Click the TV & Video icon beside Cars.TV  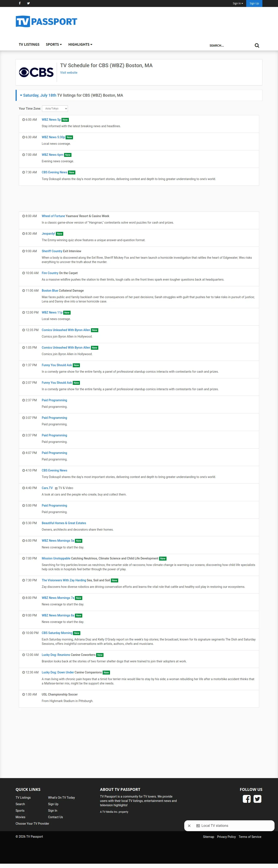point(56,488)
